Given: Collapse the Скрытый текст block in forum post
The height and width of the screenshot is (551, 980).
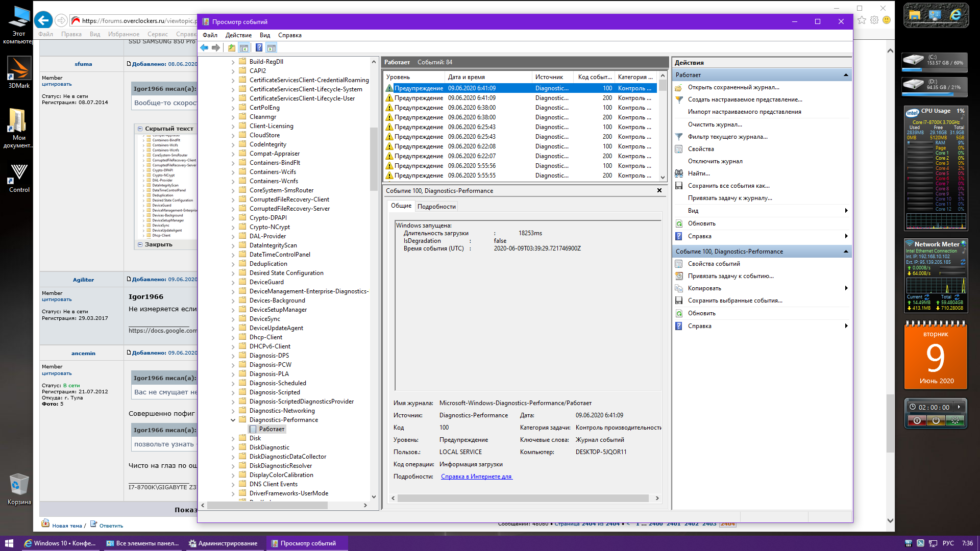Looking at the screenshot, I should tap(140, 129).
